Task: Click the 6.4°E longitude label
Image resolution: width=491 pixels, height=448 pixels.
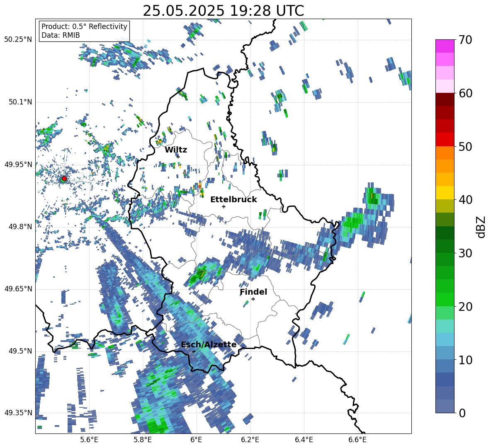Action: click(x=304, y=440)
